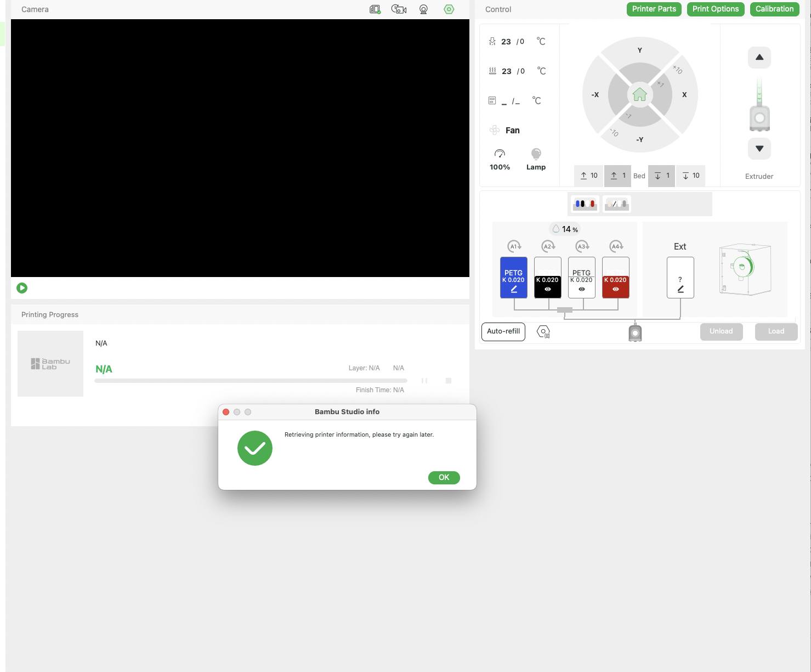Click the Auto-refill button

coord(503,331)
